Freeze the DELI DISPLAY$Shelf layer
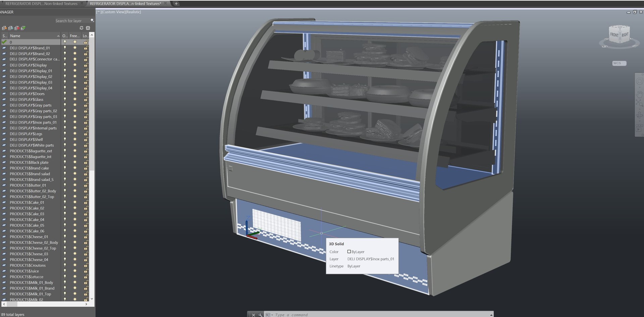This screenshot has width=644, height=317. [x=75, y=139]
